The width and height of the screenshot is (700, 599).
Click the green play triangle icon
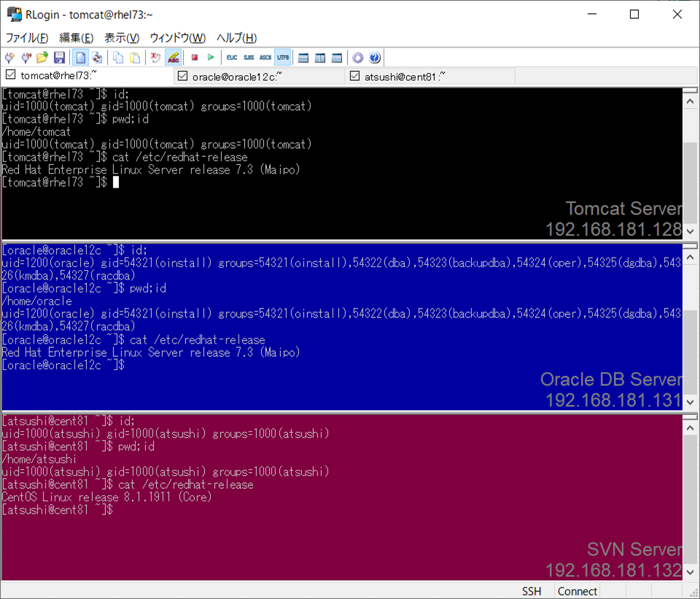coord(211,58)
